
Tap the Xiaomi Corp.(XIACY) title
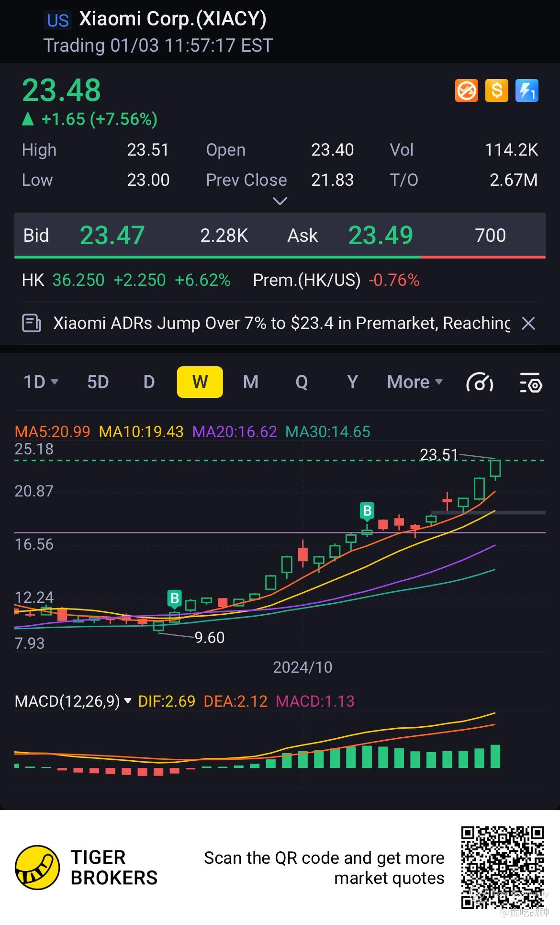coord(173,19)
